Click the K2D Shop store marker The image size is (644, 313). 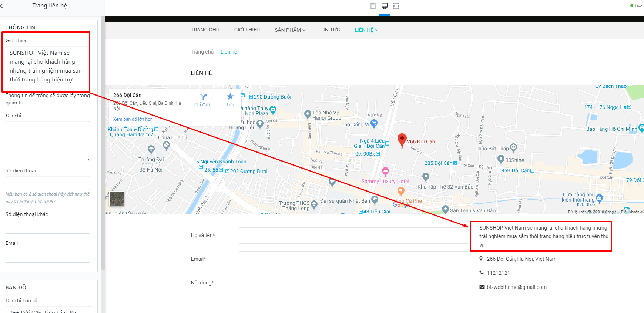point(600,198)
